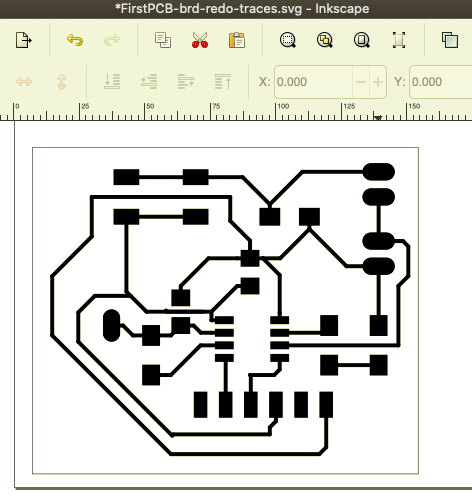Raise selection one step
This screenshot has width=472, height=497.
(x=186, y=82)
